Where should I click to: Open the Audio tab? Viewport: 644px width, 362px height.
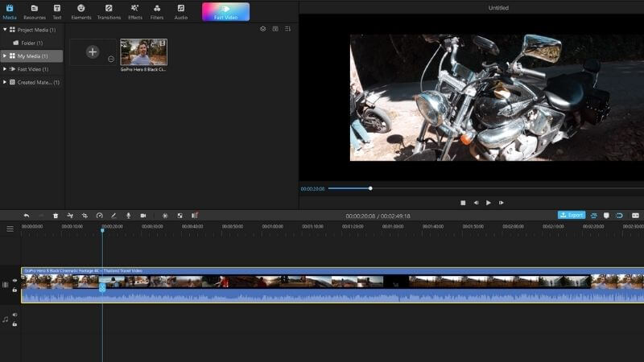(180, 12)
